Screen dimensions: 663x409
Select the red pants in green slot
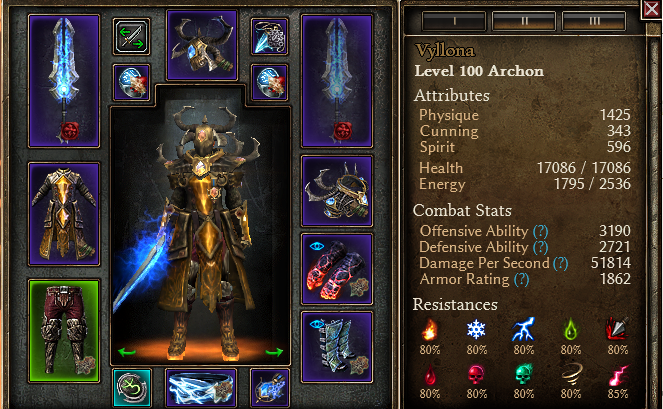64,331
